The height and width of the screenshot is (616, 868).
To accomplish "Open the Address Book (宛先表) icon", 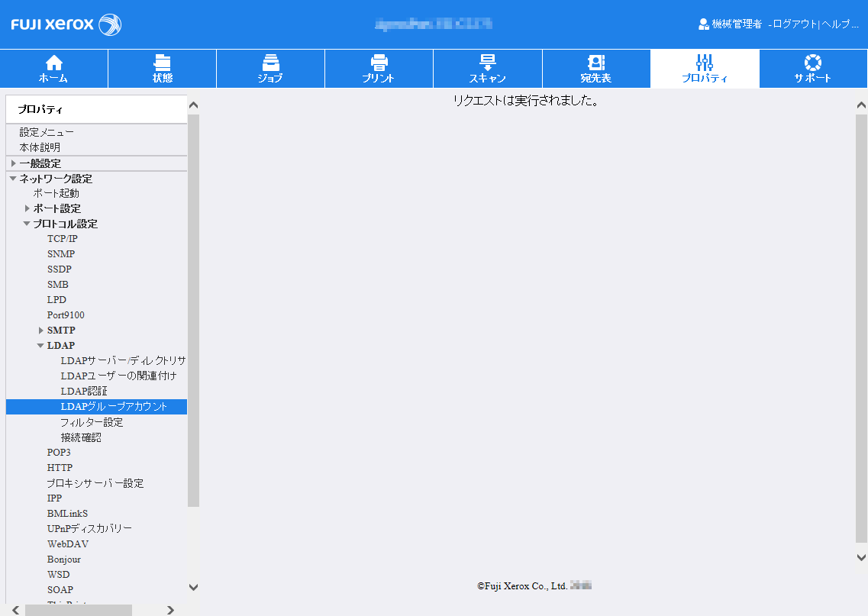I will 595,63.
